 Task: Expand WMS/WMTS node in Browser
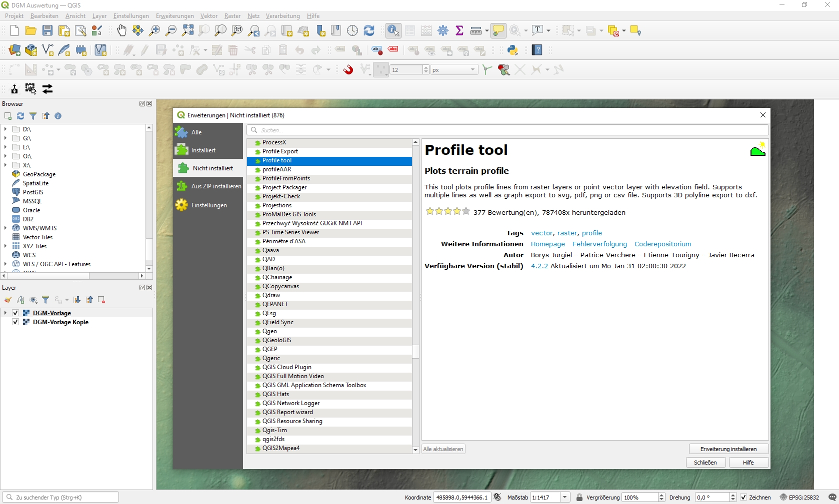(5, 228)
